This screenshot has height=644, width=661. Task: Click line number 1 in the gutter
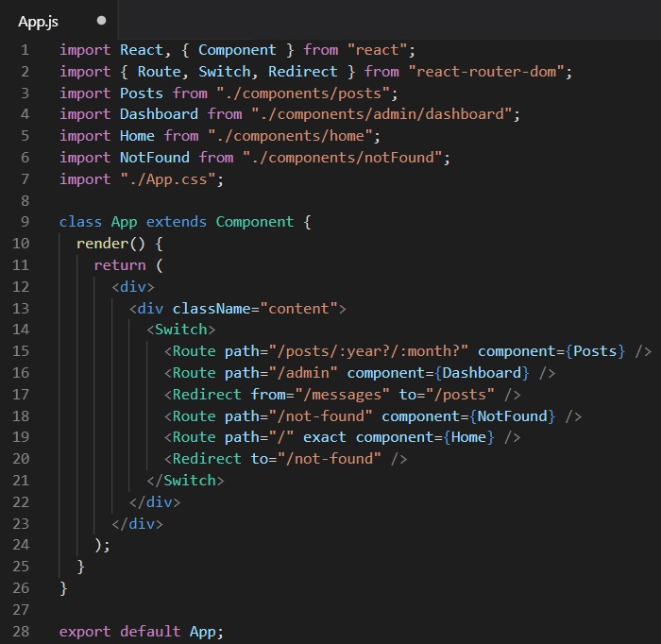[x=25, y=49]
